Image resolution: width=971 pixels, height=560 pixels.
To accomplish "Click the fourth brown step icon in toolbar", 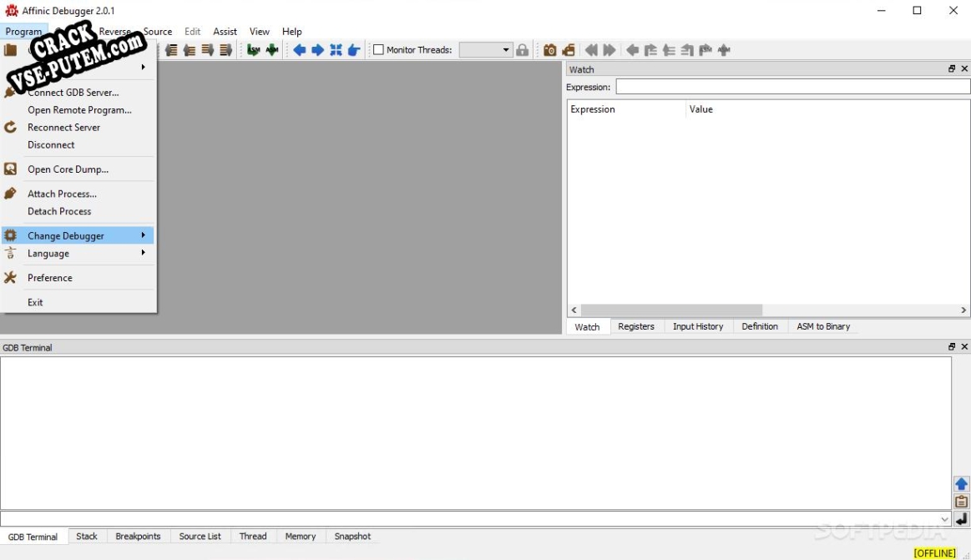I will [x=225, y=50].
